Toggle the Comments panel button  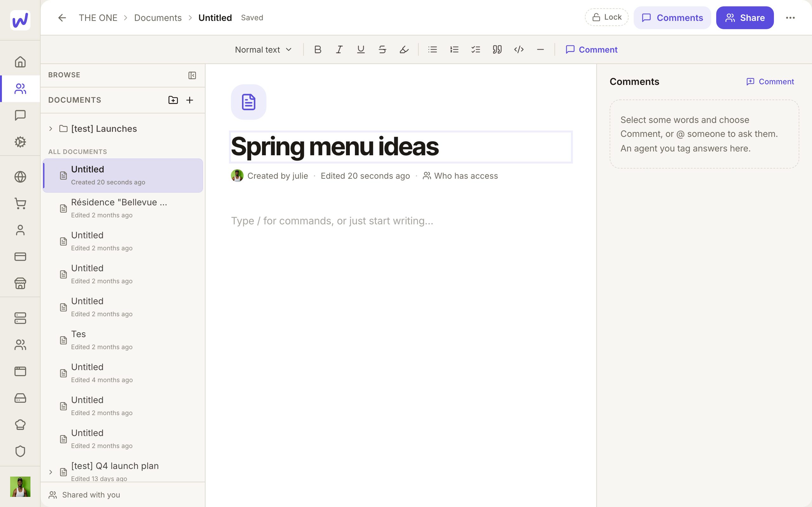pyautogui.click(x=672, y=17)
